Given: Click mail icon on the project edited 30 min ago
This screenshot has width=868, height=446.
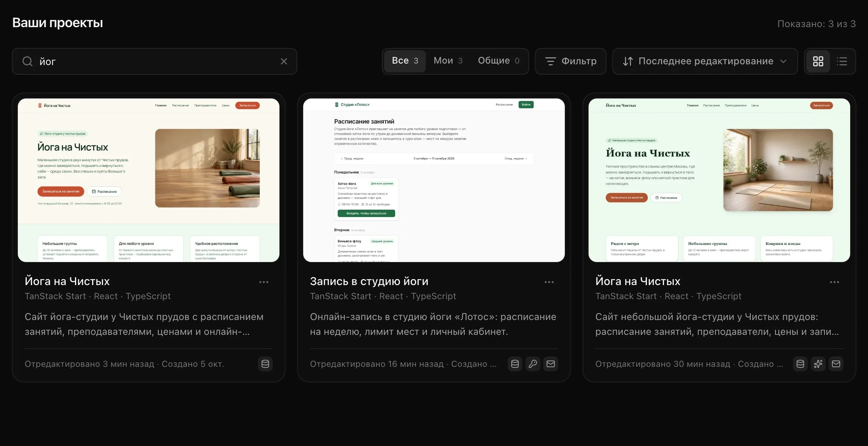Looking at the screenshot, I should coord(836,364).
